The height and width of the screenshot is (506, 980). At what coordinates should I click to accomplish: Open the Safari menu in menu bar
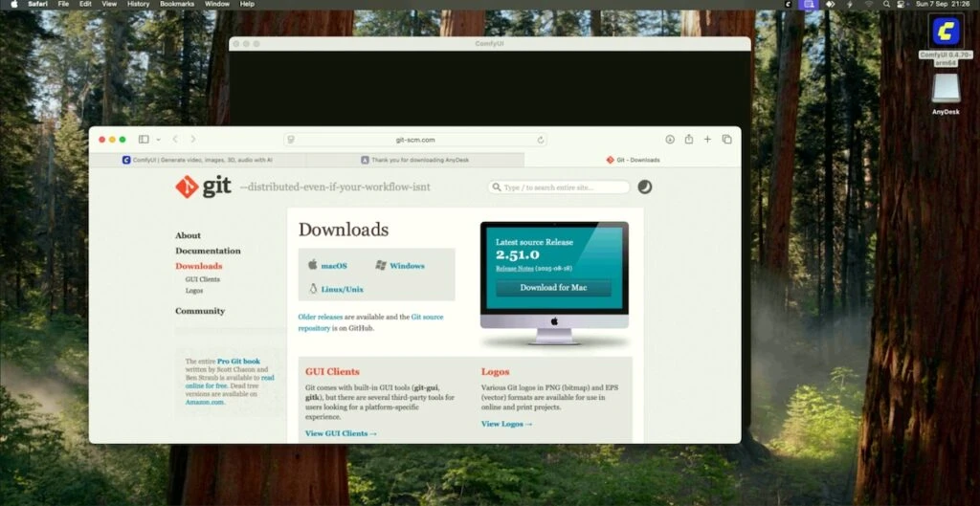[x=38, y=4]
